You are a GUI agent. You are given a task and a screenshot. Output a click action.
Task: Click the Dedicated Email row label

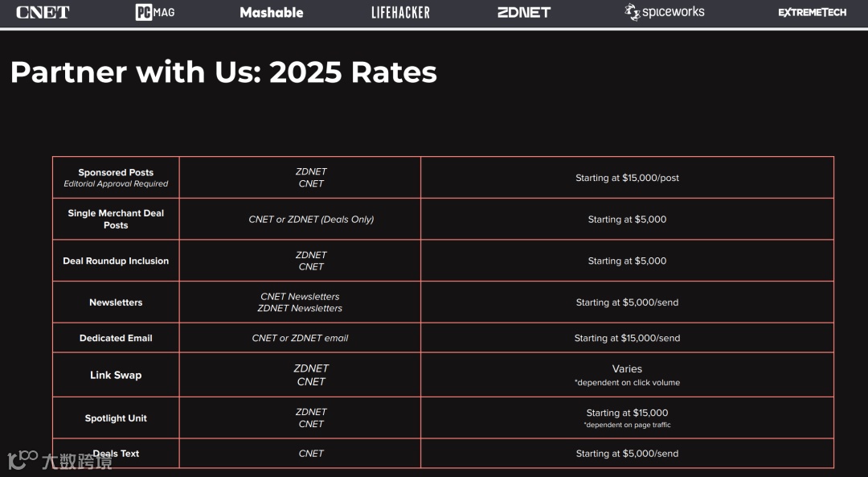[116, 338]
